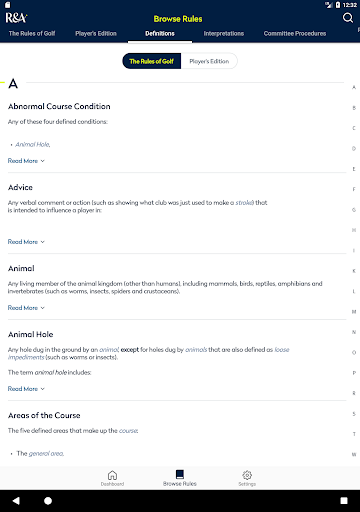Follow the general area link
Viewport: 360px width, 512px height.
tap(46, 453)
